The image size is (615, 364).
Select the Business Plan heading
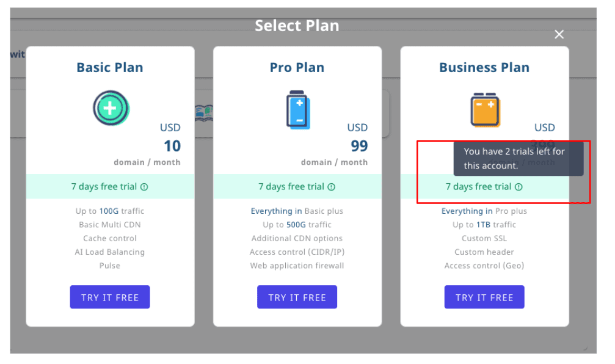pos(484,67)
